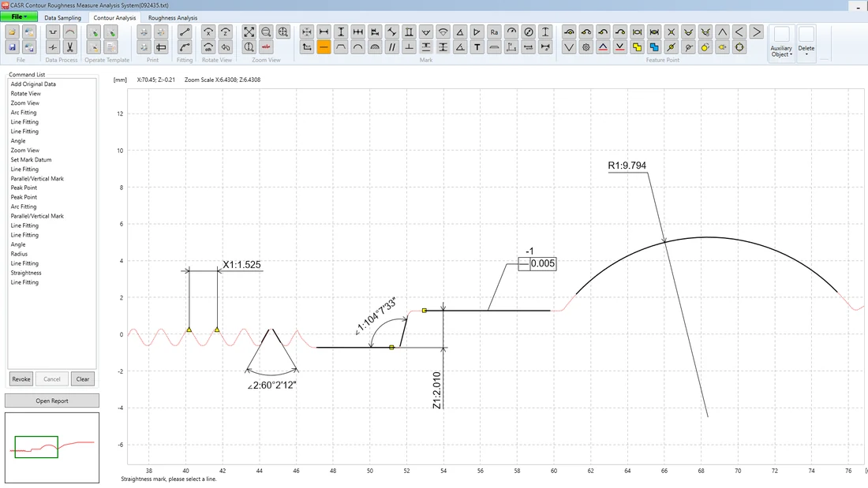The image size is (868, 488).
Task: Click the open folder icon in File group
Action: pos(12,32)
